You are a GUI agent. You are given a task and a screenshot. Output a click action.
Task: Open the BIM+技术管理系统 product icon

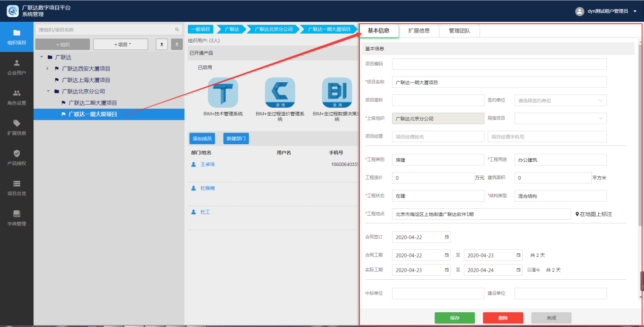[223, 92]
